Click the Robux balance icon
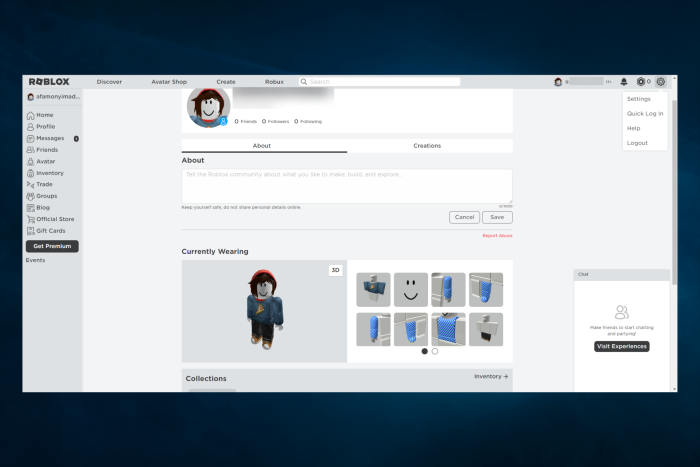The width and height of the screenshot is (700, 467). [641, 82]
